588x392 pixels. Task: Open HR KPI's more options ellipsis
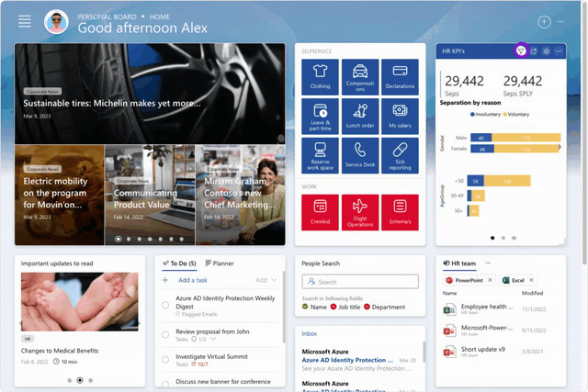click(x=560, y=51)
